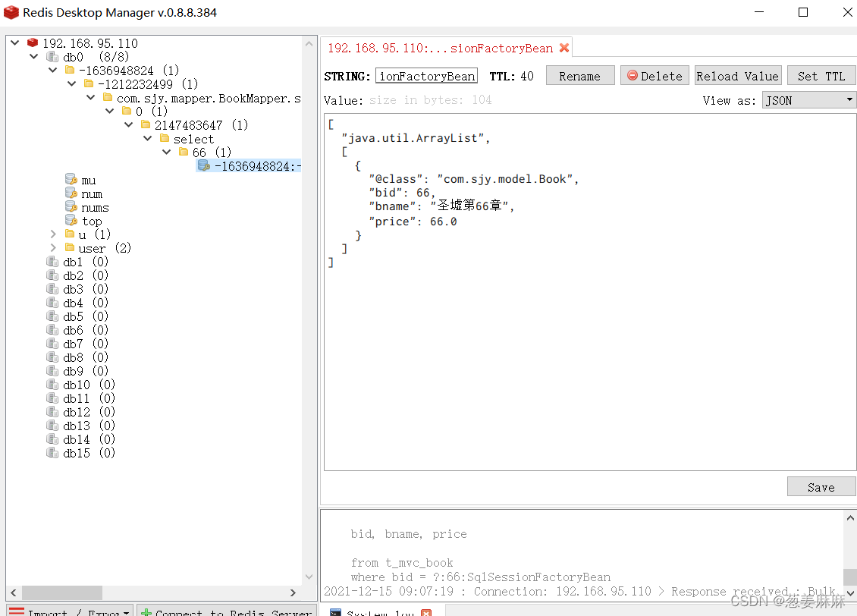Switch to the 192.168.95.110 sionFactoryBean tab
Viewport: 857px width, 616px height.
point(440,48)
